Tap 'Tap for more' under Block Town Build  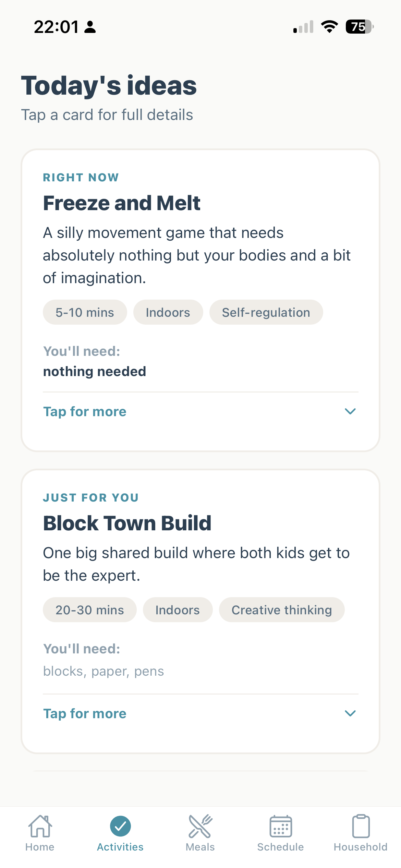click(x=85, y=714)
